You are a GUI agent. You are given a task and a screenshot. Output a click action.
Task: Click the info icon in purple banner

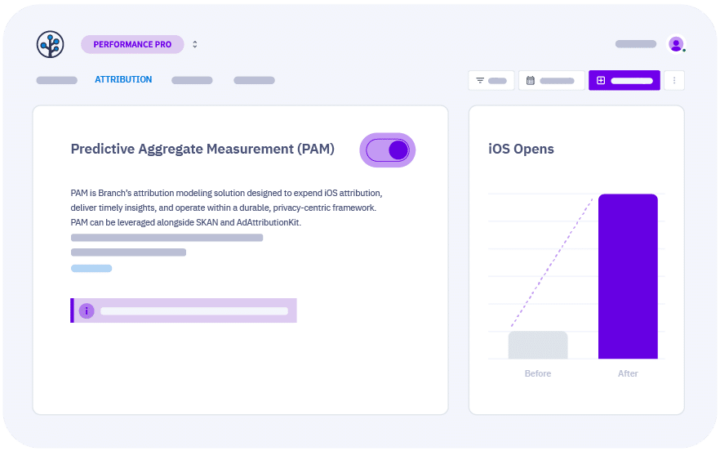coord(86,311)
